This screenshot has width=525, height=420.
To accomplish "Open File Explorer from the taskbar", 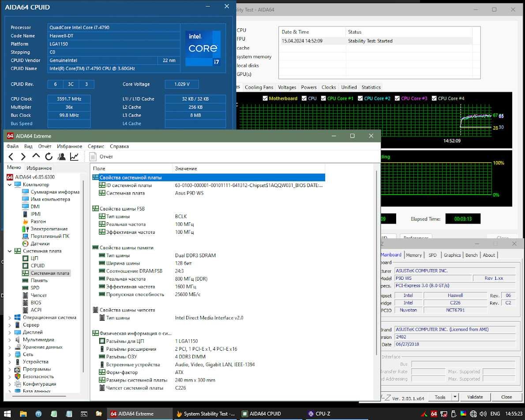I will (23, 414).
